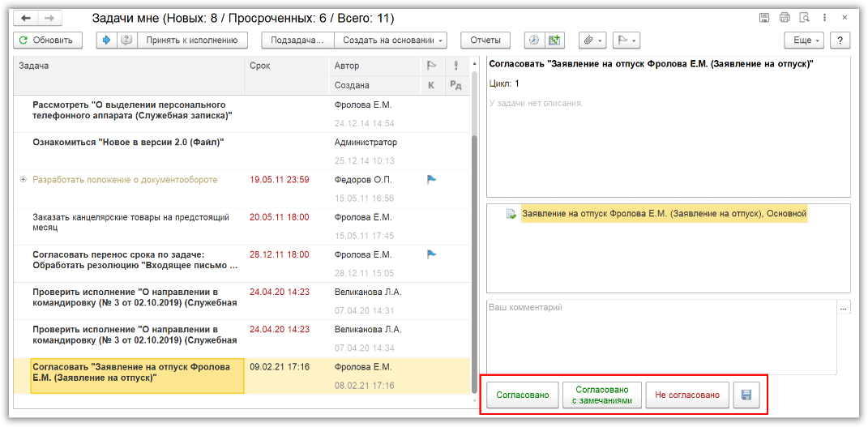
Task: Open the 'Отчеты' reports menu
Action: click(485, 40)
